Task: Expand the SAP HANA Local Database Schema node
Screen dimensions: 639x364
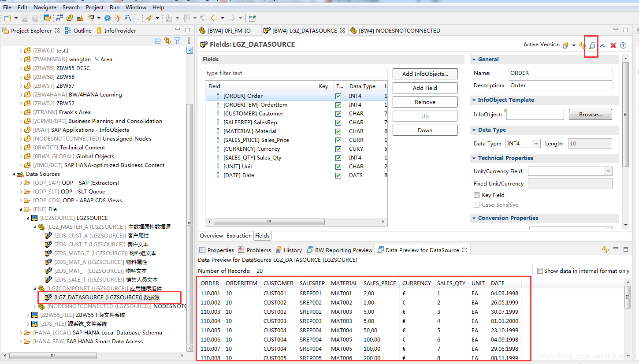Action: pos(21,333)
